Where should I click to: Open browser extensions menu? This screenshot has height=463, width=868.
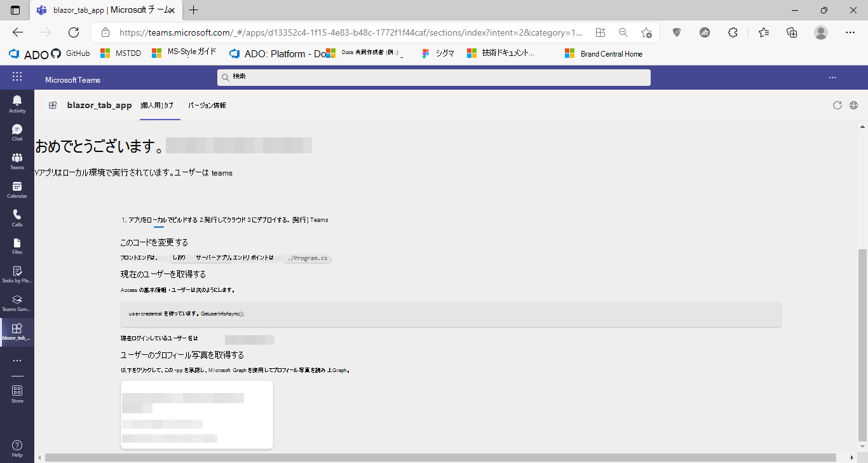[x=733, y=32]
